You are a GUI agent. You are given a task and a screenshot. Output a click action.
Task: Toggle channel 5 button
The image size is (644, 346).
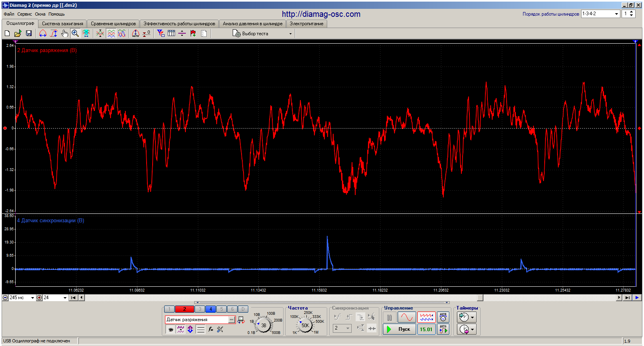221,309
